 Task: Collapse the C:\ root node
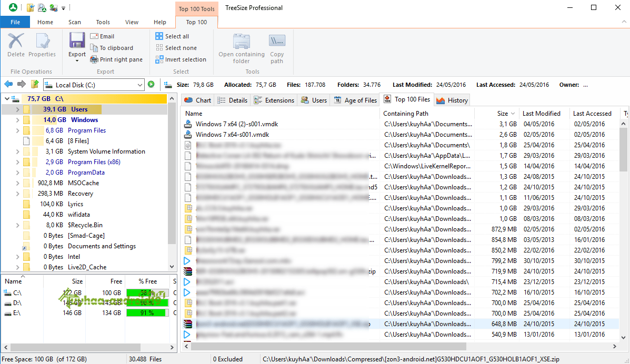7,98
